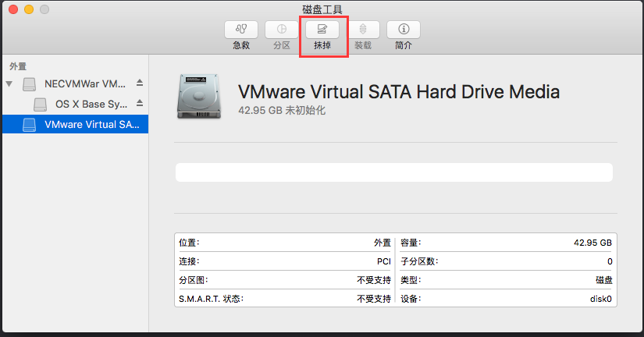Click the 42.95 GB 未初始化 subtitle
Image resolution: width=644 pixels, height=337 pixels.
point(282,111)
